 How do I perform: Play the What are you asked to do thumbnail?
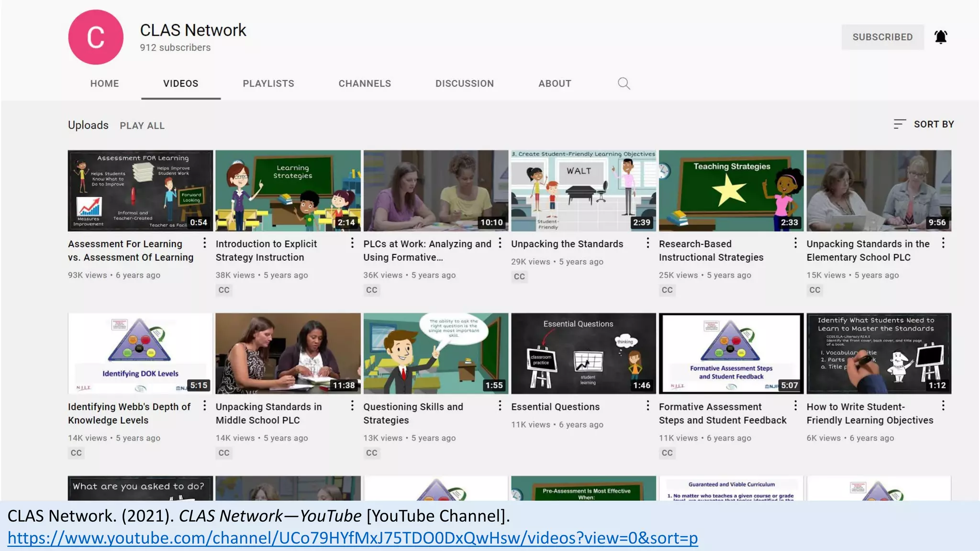(140, 488)
